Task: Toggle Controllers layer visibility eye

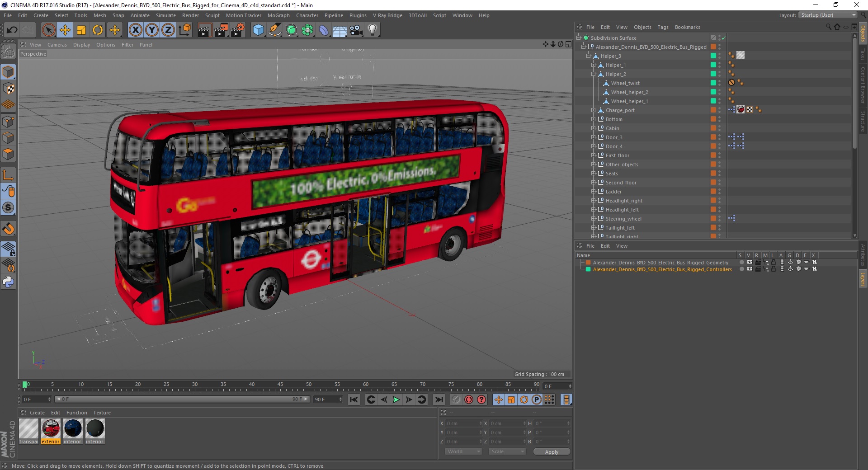Action: click(x=750, y=269)
